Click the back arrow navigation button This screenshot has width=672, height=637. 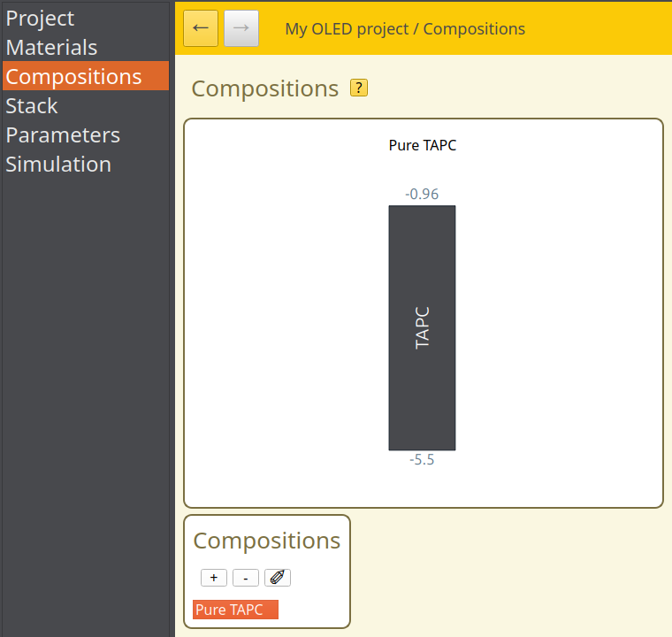201,29
